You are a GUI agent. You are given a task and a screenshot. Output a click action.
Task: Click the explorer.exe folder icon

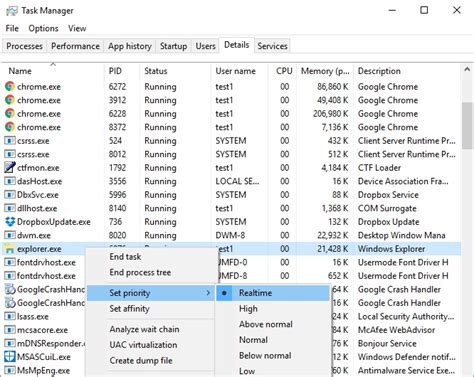(x=10, y=249)
